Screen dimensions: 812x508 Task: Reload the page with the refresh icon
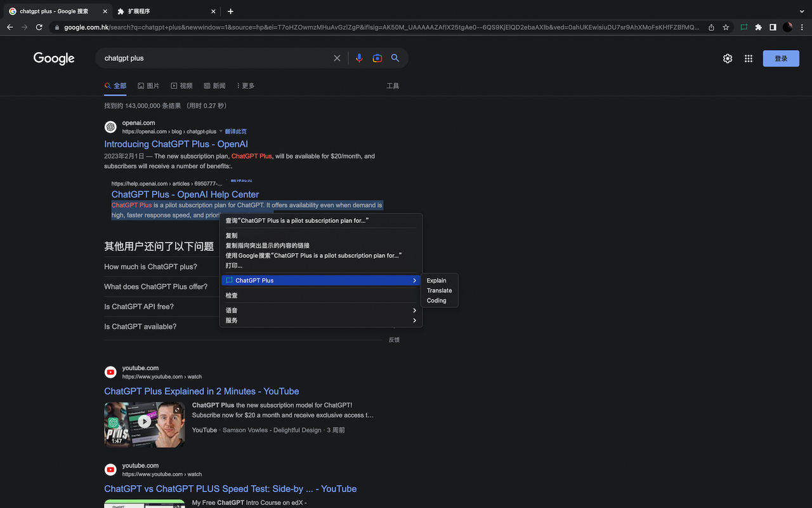(39, 27)
